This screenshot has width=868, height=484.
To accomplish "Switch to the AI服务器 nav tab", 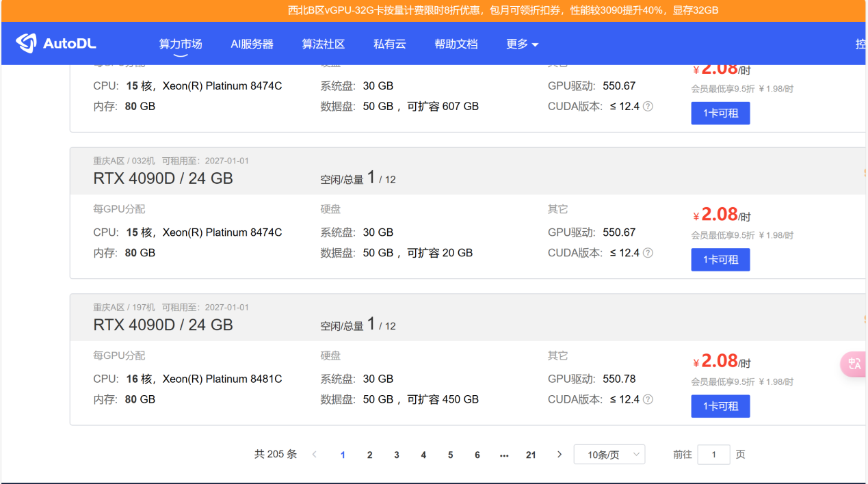I will (x=252, y=44).
